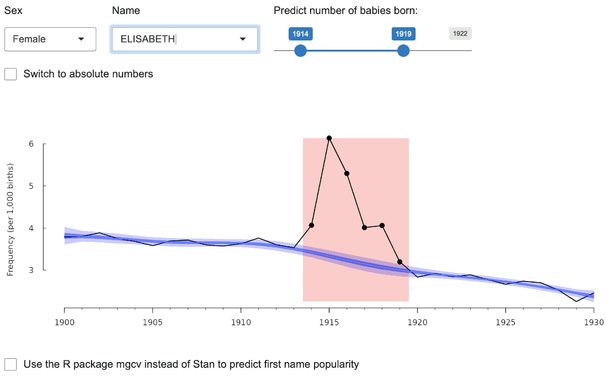Click the blue 1919 slider value label
Screen dimensions: 607x380
tap(403, 34)
